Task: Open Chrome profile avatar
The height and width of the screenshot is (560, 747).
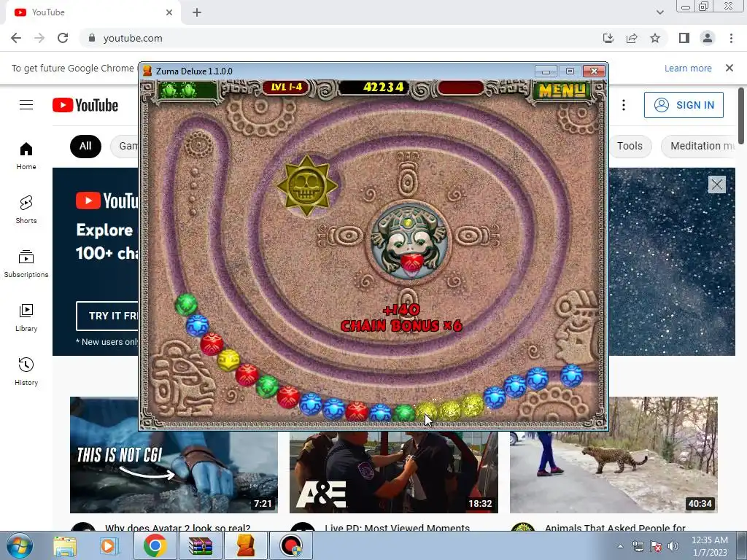Action: [x=708, y=38]
